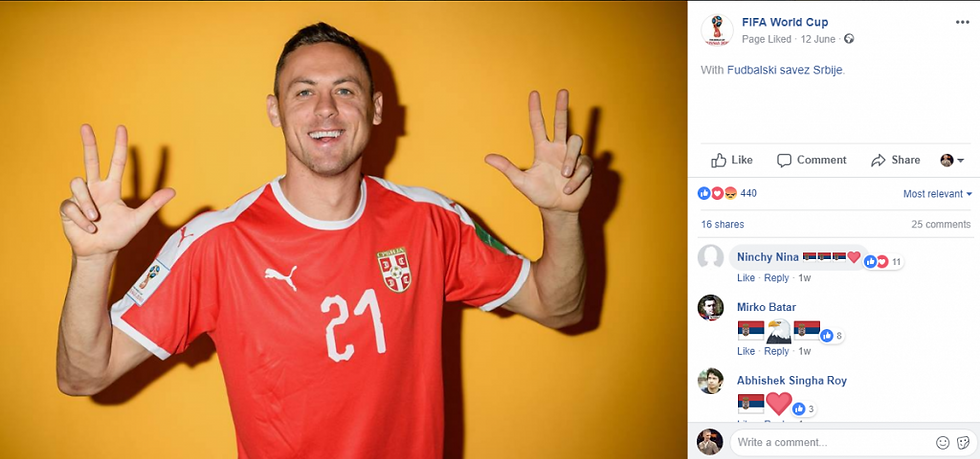Click the Comment button
This screenshot has width=980, height=459.
pos(811,160)
